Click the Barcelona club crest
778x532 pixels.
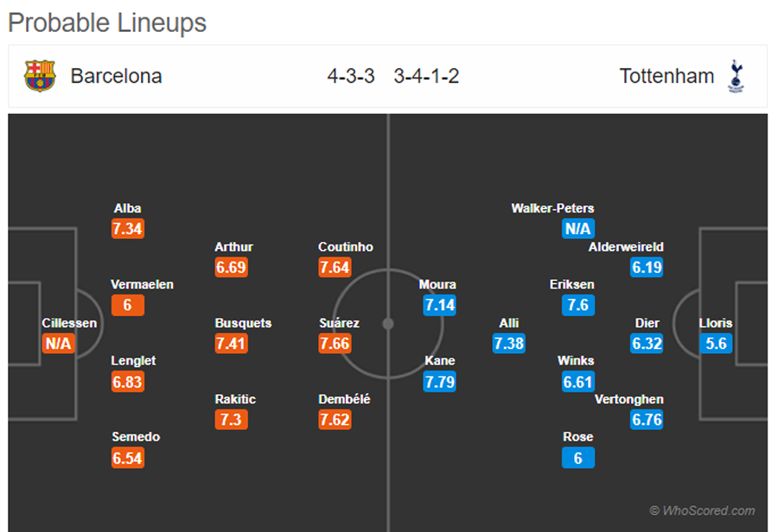pyautogui.click(x=40, y=76)
